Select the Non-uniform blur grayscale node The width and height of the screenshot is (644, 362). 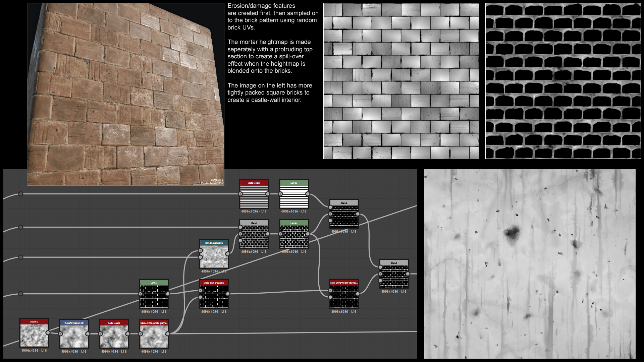(344, 294)
